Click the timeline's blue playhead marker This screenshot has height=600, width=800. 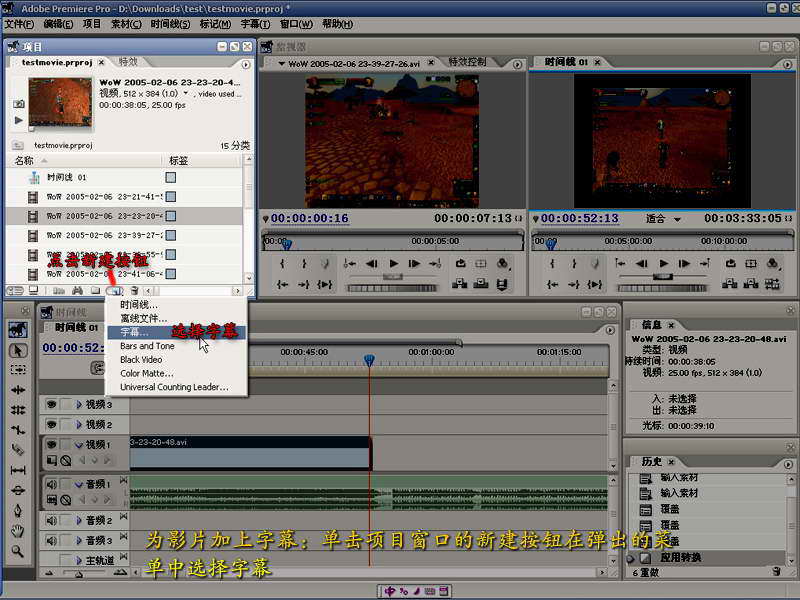coord(369,361)
